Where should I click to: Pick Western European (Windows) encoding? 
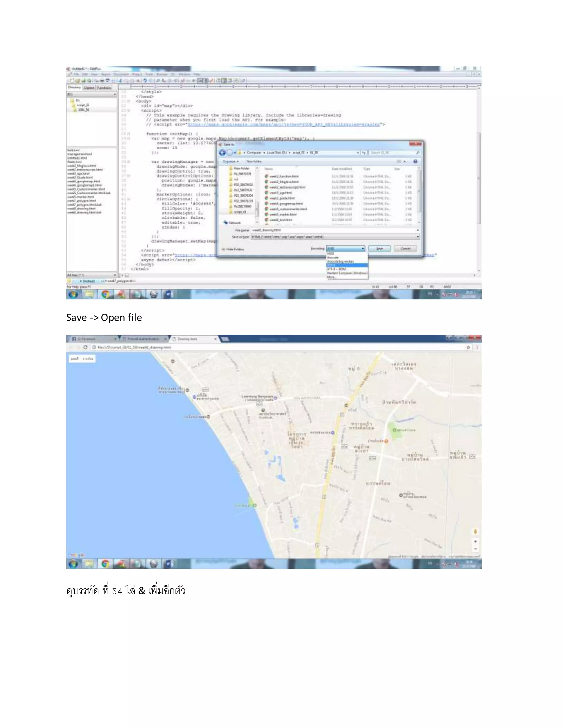pos(347,273)
